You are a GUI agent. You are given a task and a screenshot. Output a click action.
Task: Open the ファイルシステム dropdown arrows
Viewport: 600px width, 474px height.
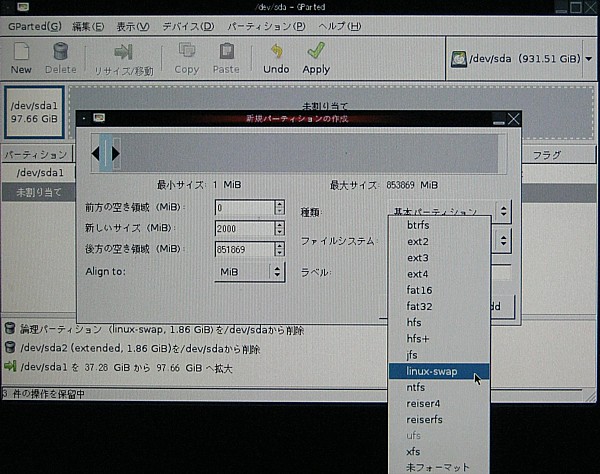pos(504,241)
